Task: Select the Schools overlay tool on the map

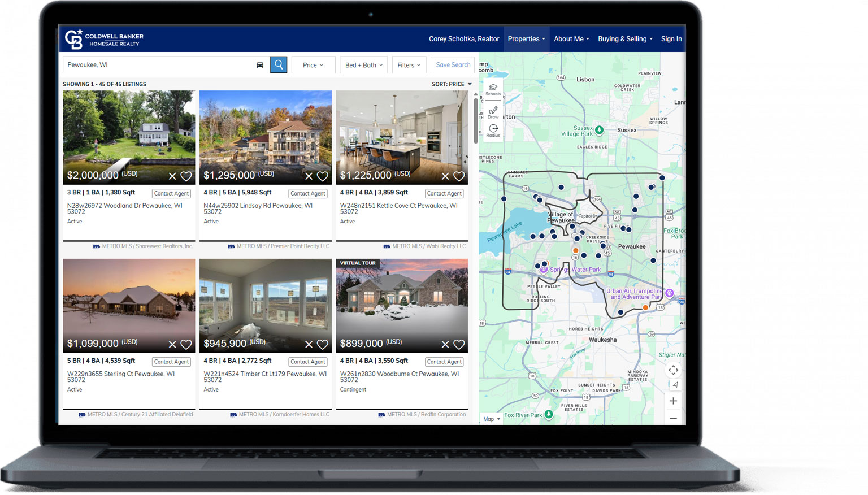Action: pos(493,89)
